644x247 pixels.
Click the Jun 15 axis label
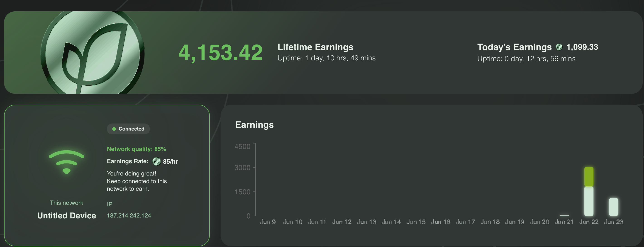(x=416, y=222)
